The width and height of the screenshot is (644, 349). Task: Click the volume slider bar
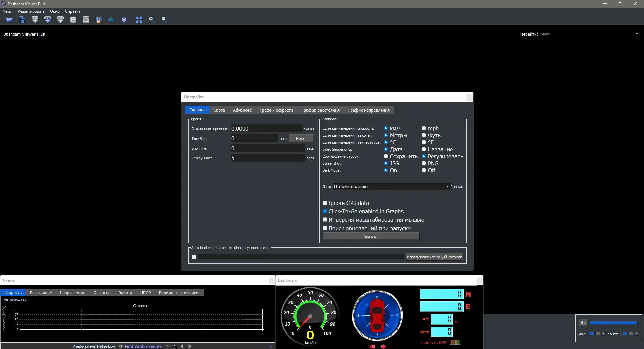[613, 323]
